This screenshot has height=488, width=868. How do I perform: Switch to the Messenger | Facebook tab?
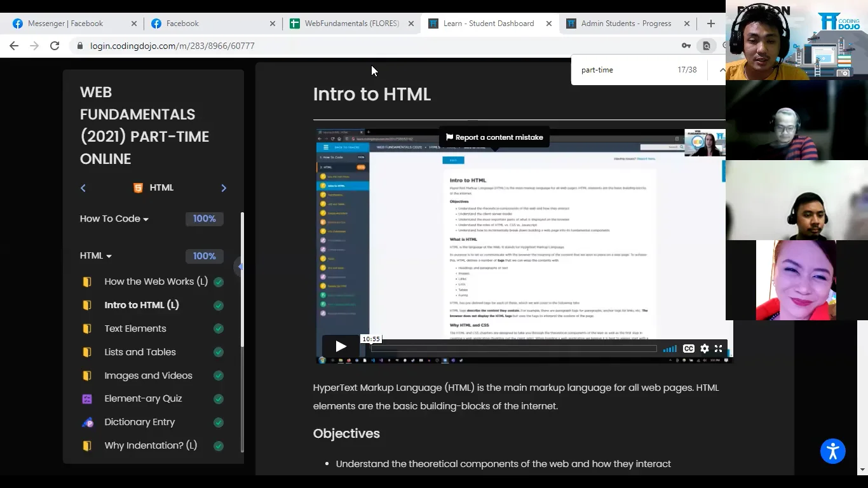(x=74, y=24)
